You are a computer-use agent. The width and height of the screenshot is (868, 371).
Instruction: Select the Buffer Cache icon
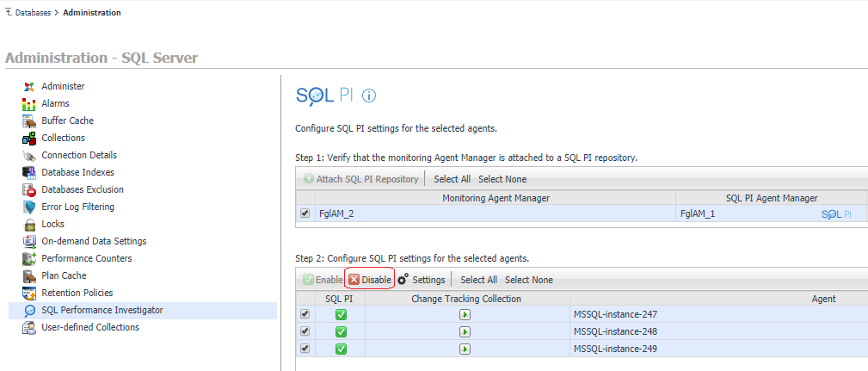pos(28,121)
